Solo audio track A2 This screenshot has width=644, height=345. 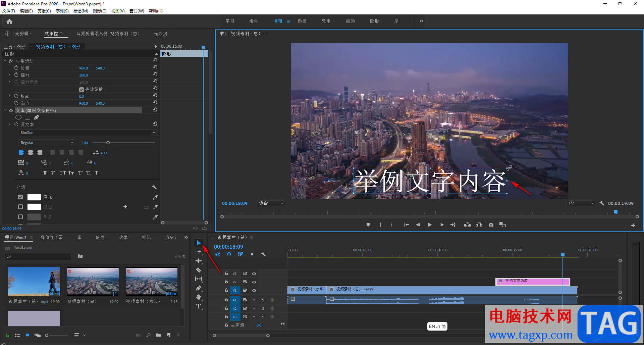pyautogui.click(x=263, y=308)
